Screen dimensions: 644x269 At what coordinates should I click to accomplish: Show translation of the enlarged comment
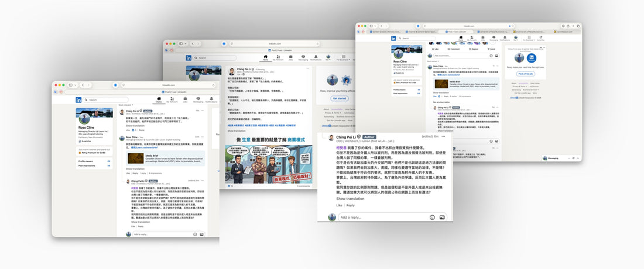[x=350, y=199]
